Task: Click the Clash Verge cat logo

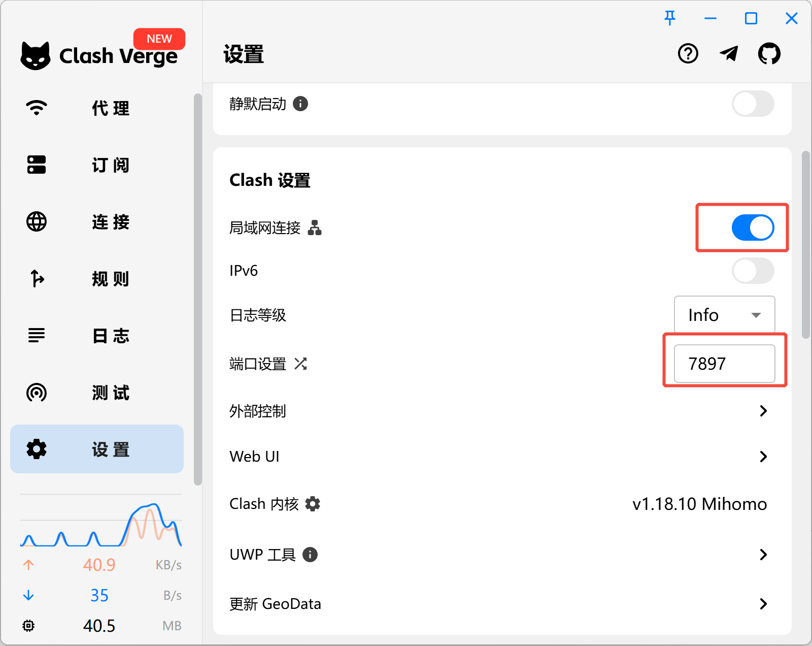Action: (x=36, y=55)
